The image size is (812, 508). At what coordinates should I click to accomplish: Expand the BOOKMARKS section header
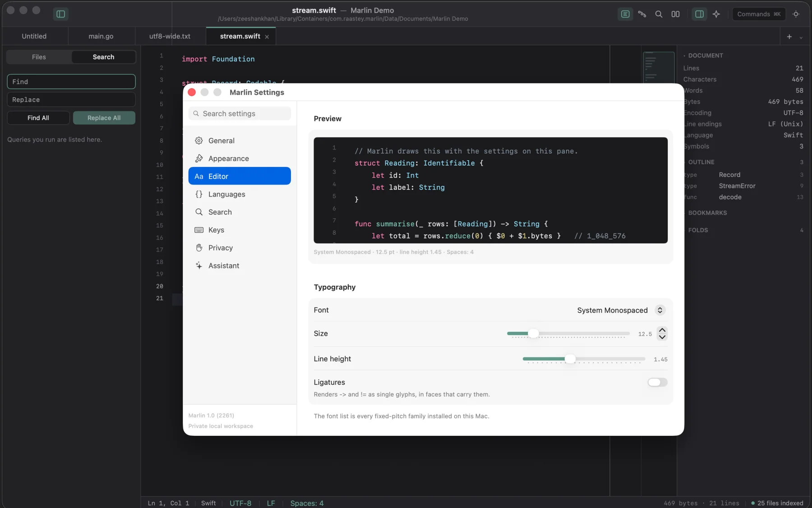pos(707,213)
